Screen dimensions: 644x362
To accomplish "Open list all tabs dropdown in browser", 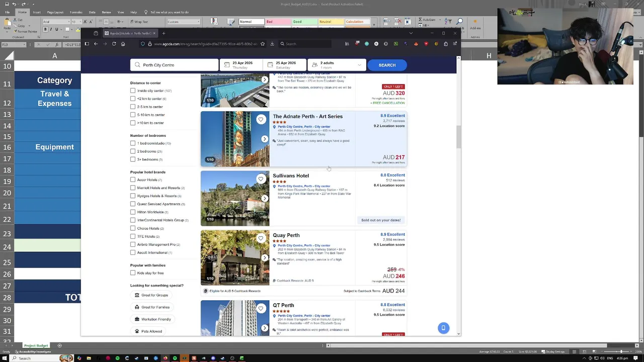I will (x=411, y=33).
